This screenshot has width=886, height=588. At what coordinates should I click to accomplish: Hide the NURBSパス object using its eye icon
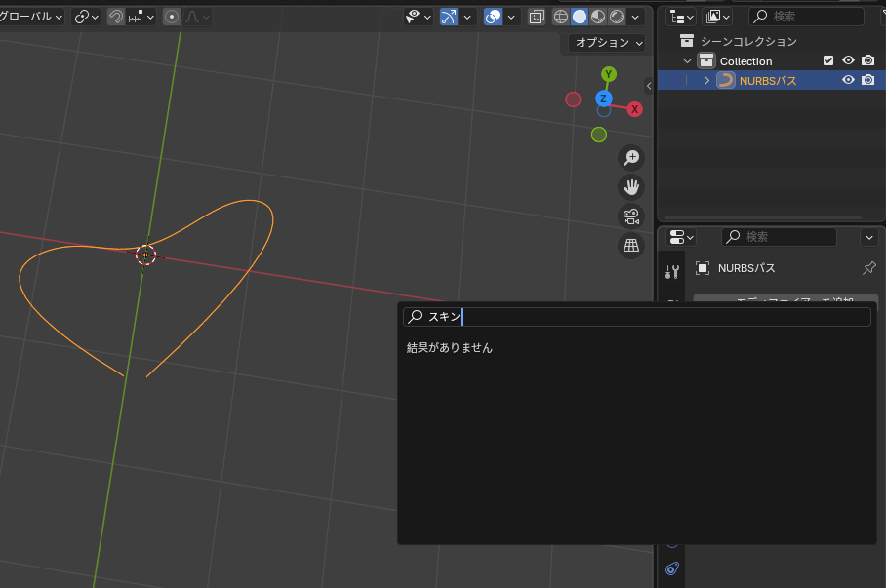tap(848, 80)
